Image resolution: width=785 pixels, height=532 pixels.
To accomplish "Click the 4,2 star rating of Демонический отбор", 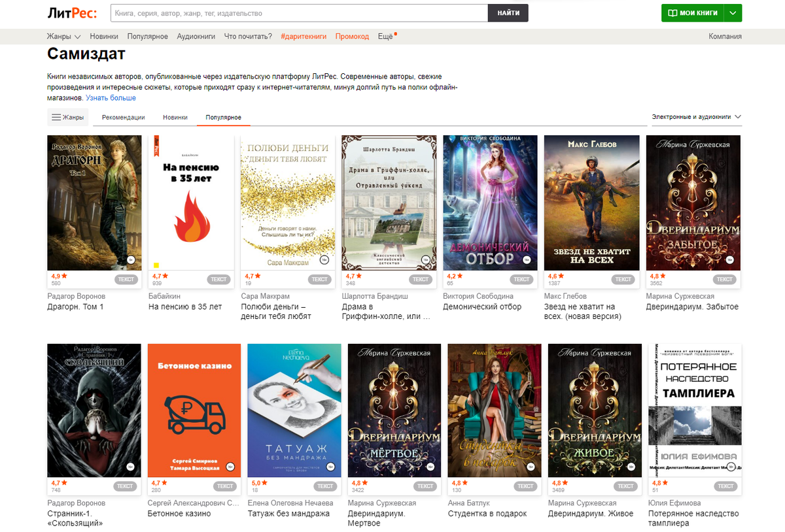I will [x=455, y=276].
